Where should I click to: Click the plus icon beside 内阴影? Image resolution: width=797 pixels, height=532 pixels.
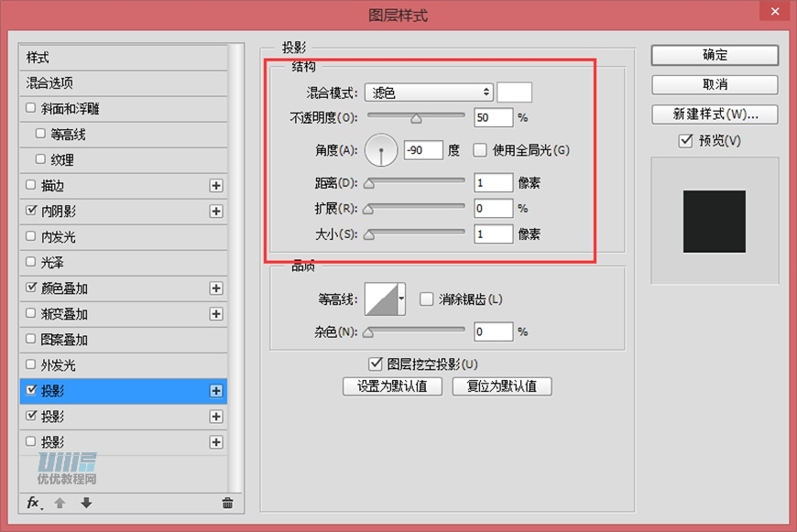tap(216, 212)
